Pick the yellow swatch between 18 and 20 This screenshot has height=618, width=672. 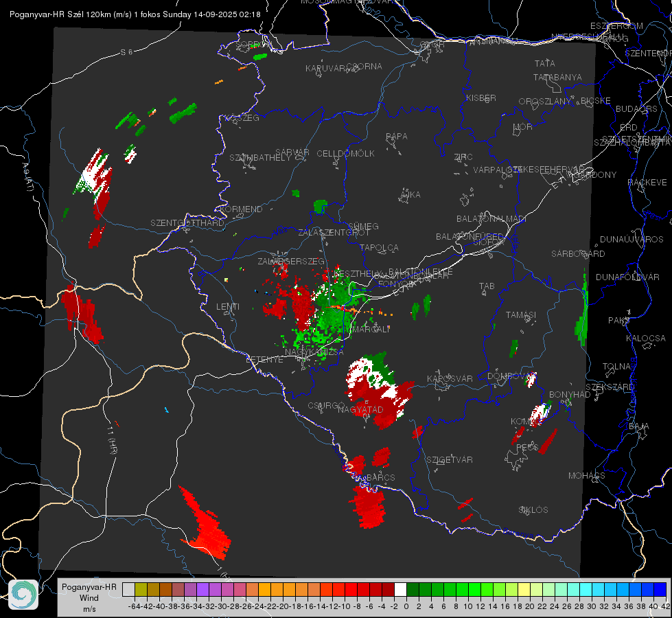524,589
